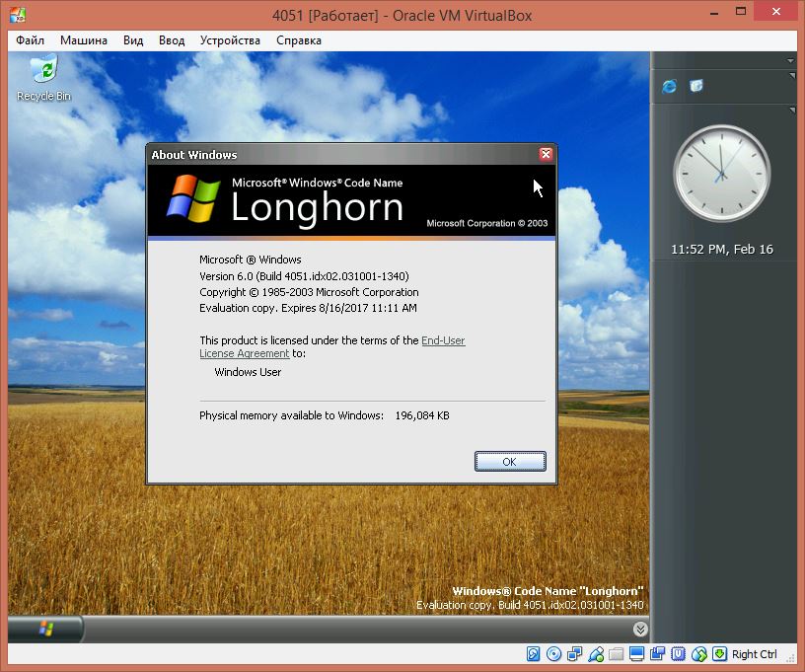Click the Windows User licensee name
Image resolution: width=805 pixels, height=672 pixels.
(x=248, y=372)
